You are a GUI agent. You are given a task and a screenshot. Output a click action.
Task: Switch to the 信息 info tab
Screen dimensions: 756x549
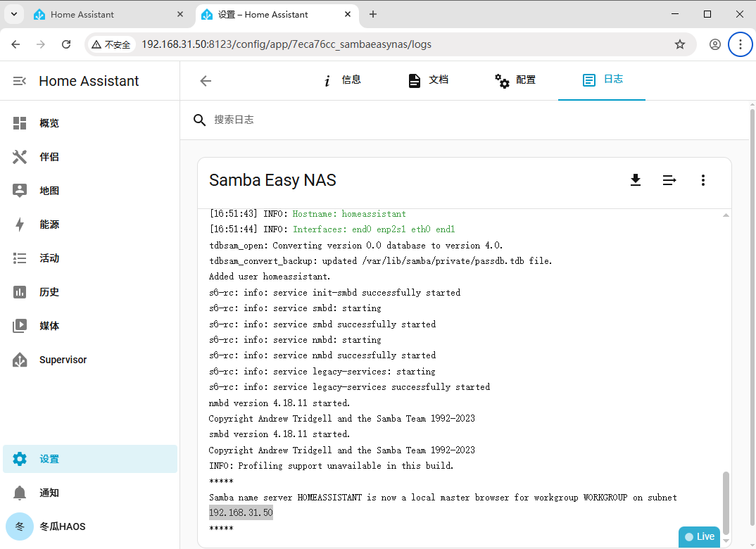coord(342,80)
